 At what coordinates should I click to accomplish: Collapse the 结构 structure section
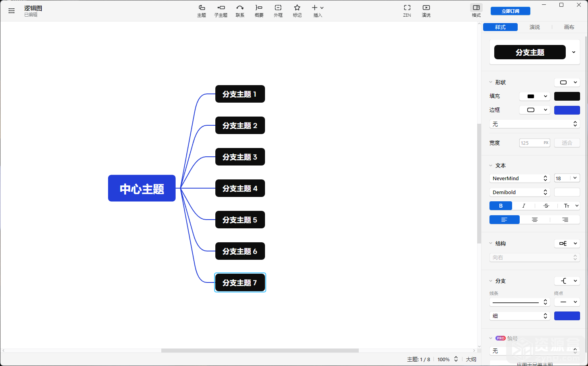(x=491, y=243)
